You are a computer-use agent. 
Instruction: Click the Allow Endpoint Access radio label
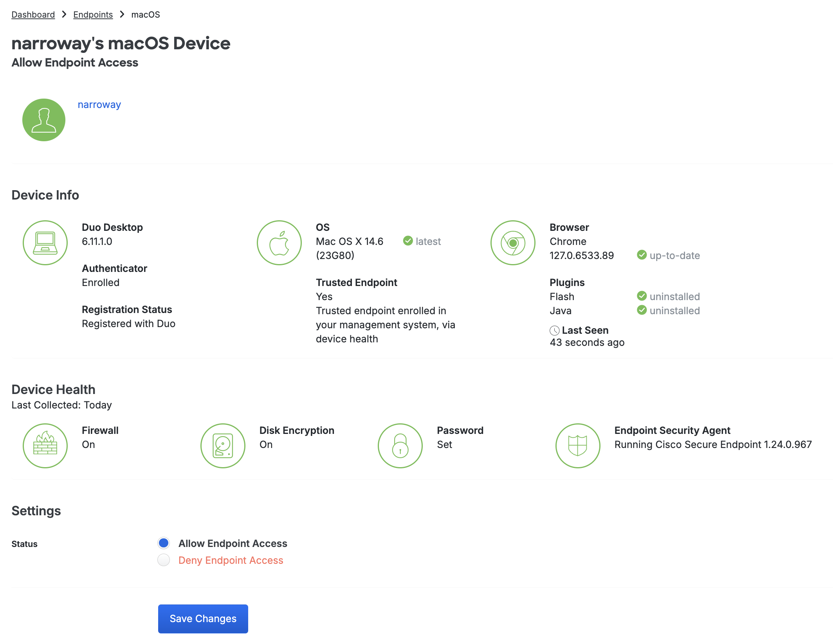233,543
